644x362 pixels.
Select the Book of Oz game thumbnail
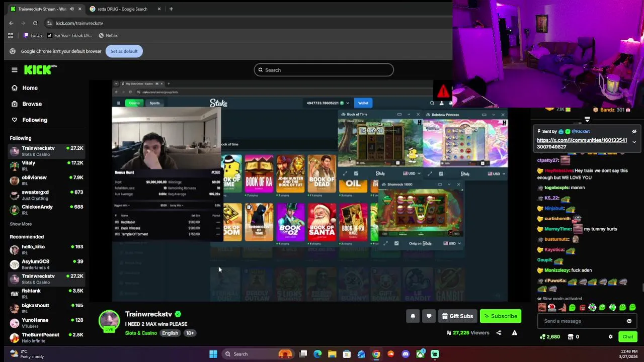pyautogui.click(x=290, y=222)
